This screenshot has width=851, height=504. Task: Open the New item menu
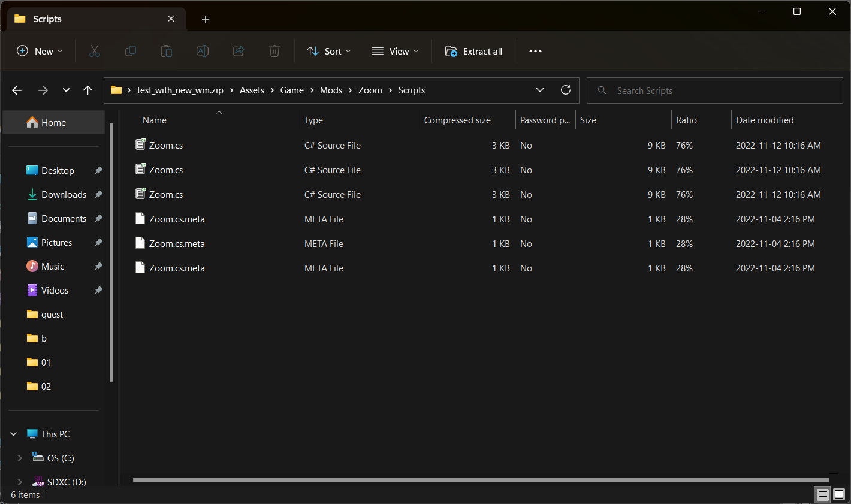(x=40, y=52)
